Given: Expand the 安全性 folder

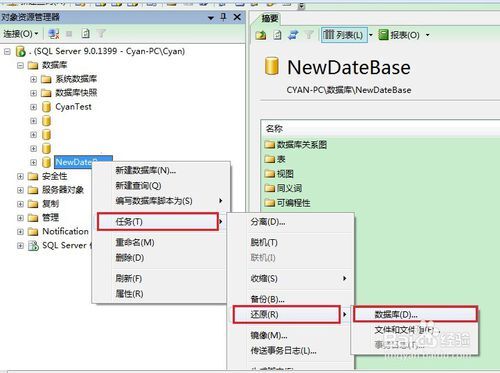Looking at the screenshot, I should click(x=20, y=176).
